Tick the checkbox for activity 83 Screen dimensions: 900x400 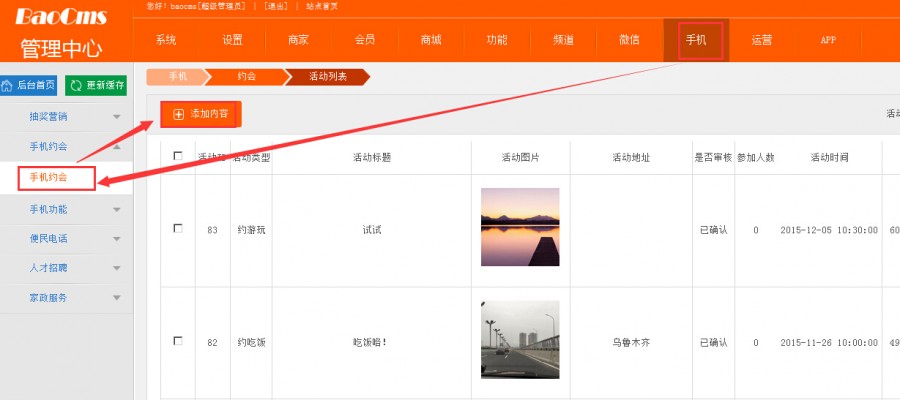pos(178,228)
